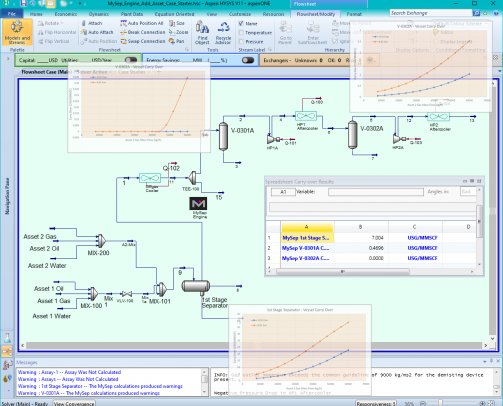Check the Temperature stream label checkbox
503x406 pixels.
coord(241,33)
